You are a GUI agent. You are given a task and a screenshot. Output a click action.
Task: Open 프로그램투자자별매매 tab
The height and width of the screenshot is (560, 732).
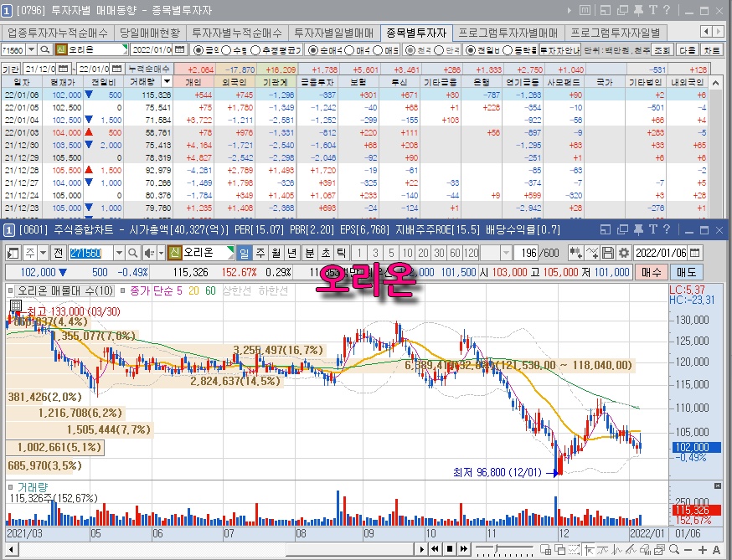(x=508, y=33)
